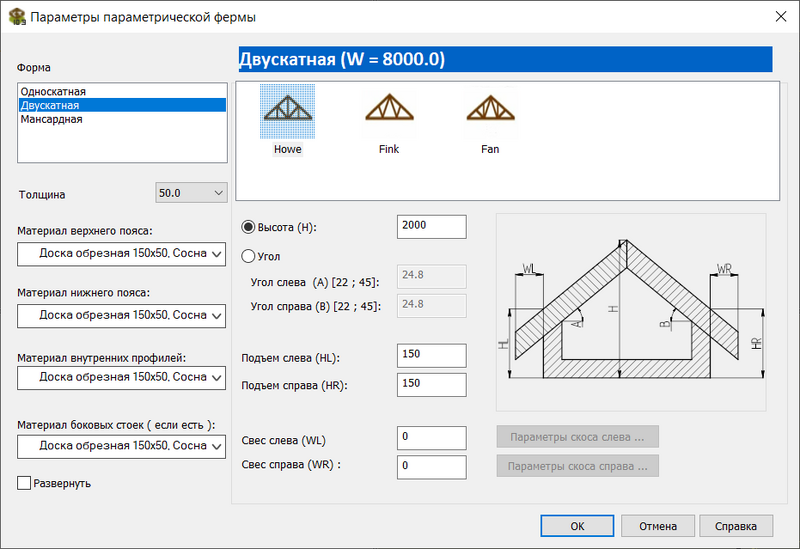Choose Мансардная in the Форма list
The height and width of the screenshot is (549, 800).
(122, 119)
